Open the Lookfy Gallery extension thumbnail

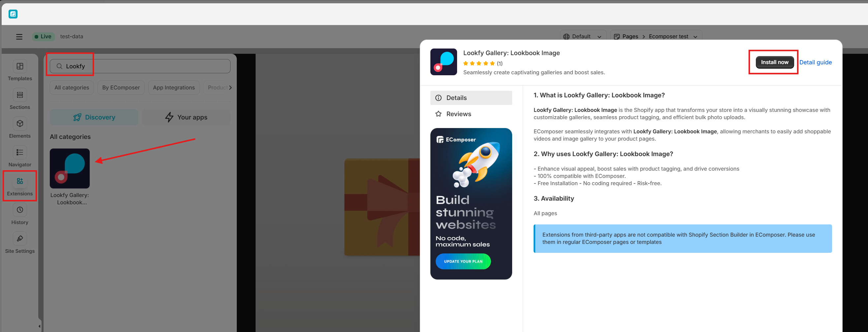pyautogui.click(x=70, y=169)
